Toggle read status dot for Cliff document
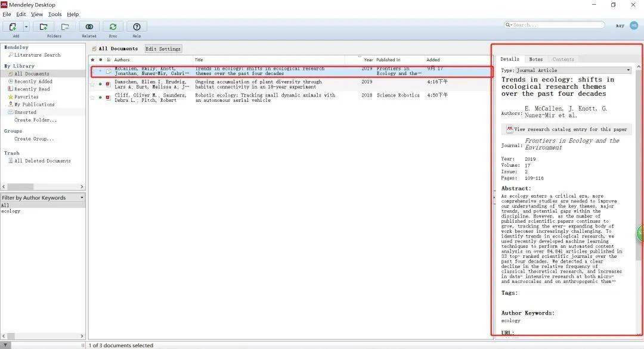This screenshot has height=349, width=644. [101, 98]
